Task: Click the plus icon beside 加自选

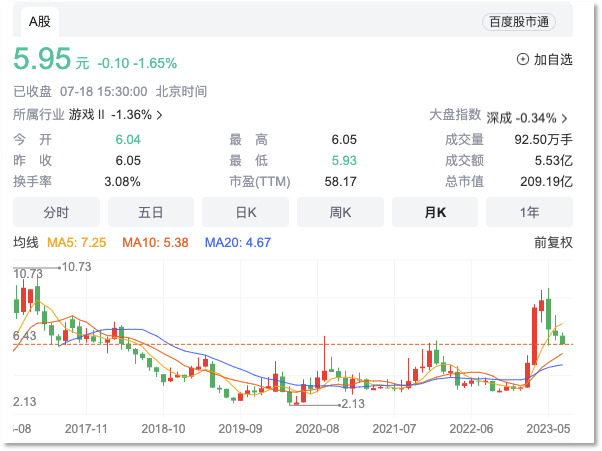Action: click(x=522, y=60)
